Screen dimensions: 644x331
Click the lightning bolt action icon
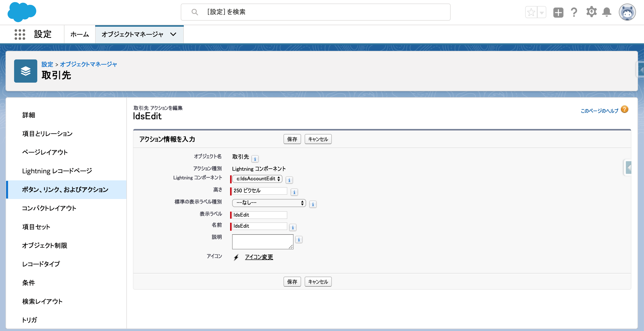[236, 257]
